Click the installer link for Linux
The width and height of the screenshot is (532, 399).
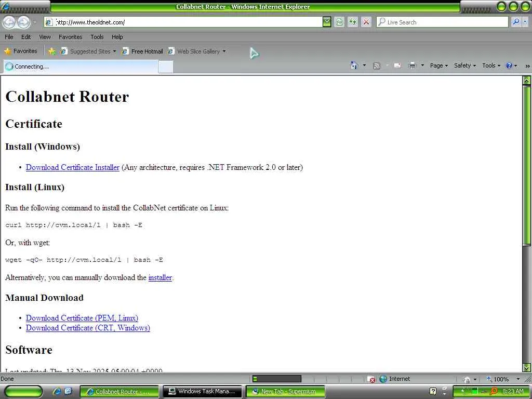pyautogui.click(x=160, y=277)
